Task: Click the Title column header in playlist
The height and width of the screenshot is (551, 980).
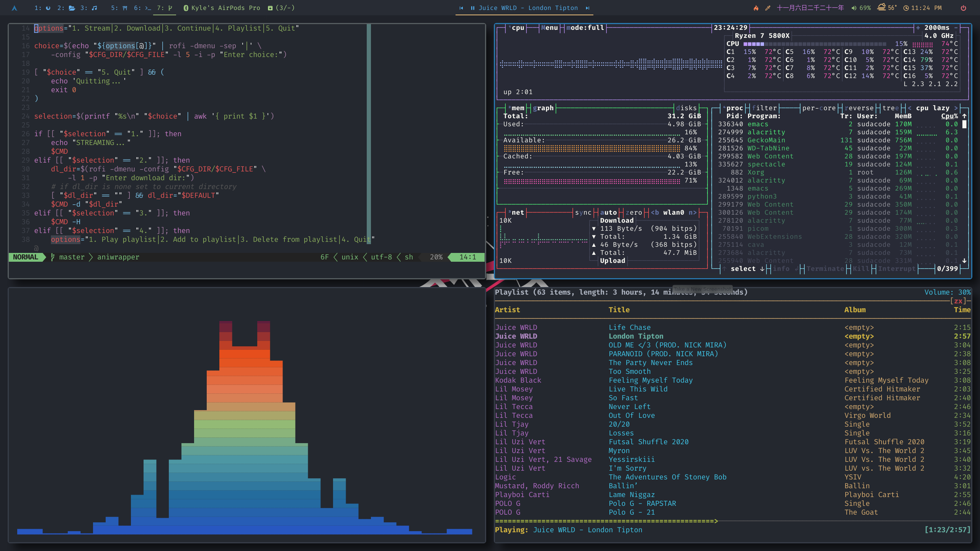Action: coord(619,310)
